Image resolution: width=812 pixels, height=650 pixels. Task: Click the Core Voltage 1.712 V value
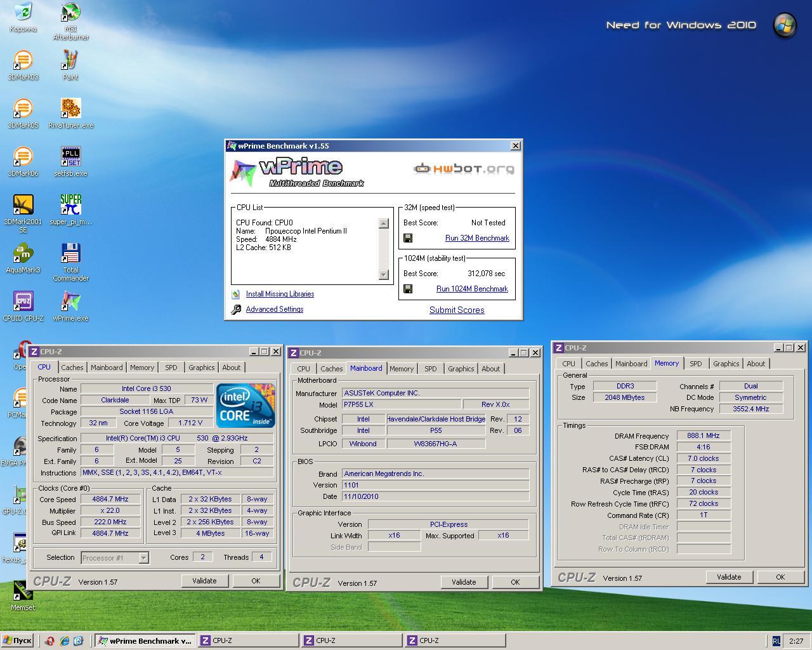click(190, 423)
